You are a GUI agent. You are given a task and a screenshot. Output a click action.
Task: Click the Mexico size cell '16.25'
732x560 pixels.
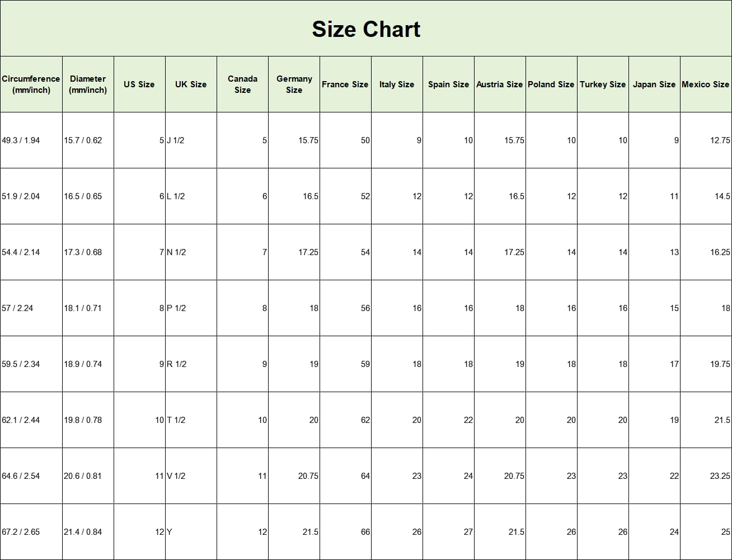point(706,252)
